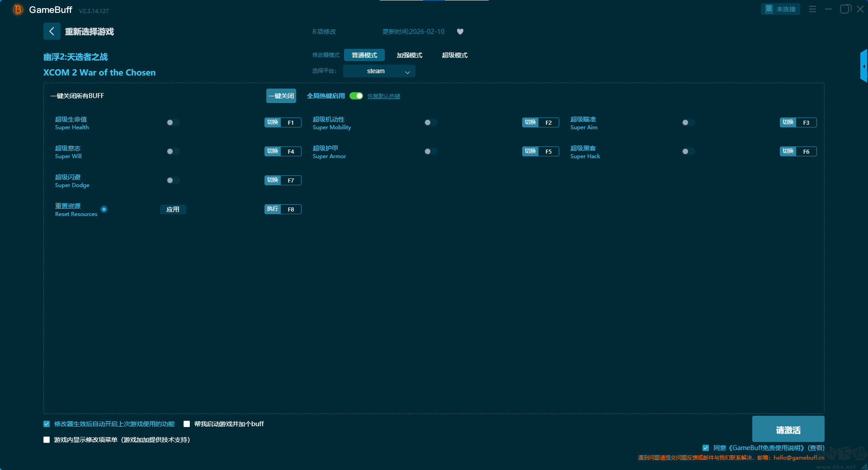868x470 pixels.
Task: Click the back arrow to reselect game
Action: (x=52, y=31)
